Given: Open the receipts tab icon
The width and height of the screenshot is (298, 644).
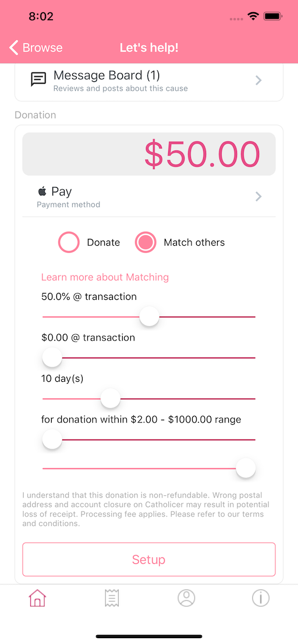Looking at the screenshot, I should point(112,598).
